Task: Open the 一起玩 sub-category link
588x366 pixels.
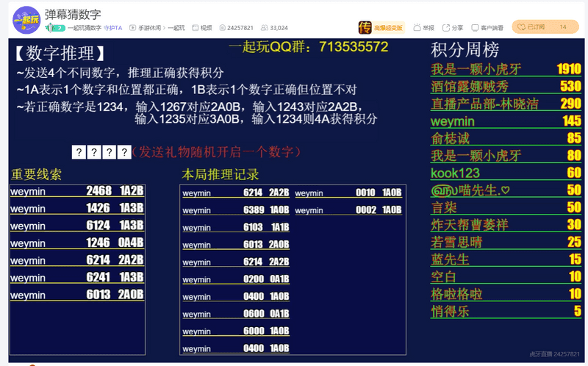Action: tap(176, 28)
